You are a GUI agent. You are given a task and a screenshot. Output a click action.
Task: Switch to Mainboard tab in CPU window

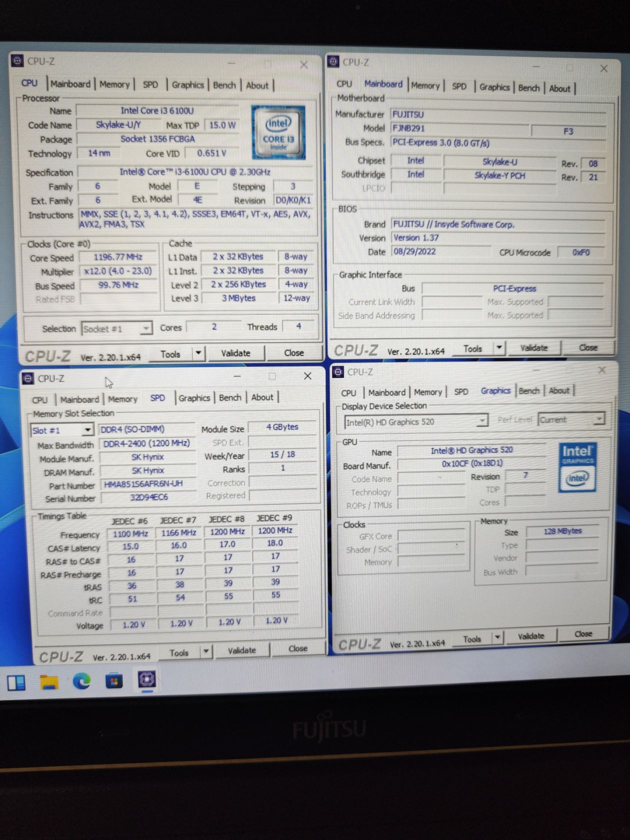tap(70, 84)
